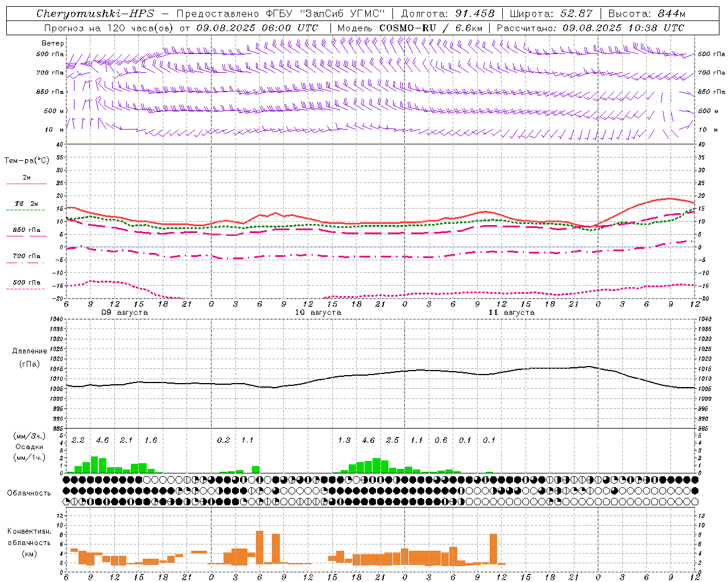Image resolution: width=728 pixels, height=582 pixels.
Task: Select the 'Предоставлено ФГБУ ЗапСиб УГМС' text
Action: pyautogui.click(x=281, y=14)
